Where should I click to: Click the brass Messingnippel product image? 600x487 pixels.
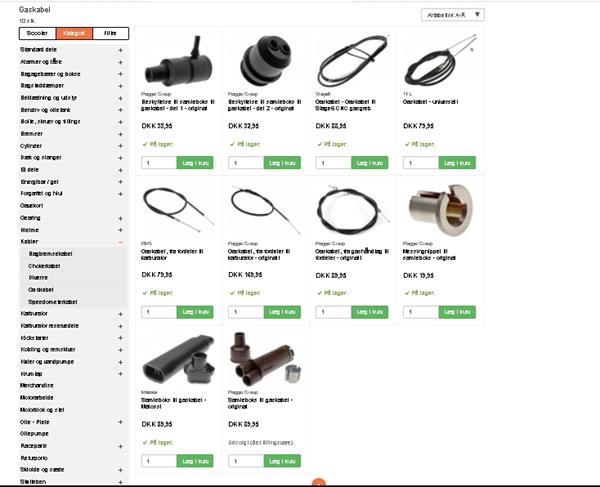(x=440, y=209)
